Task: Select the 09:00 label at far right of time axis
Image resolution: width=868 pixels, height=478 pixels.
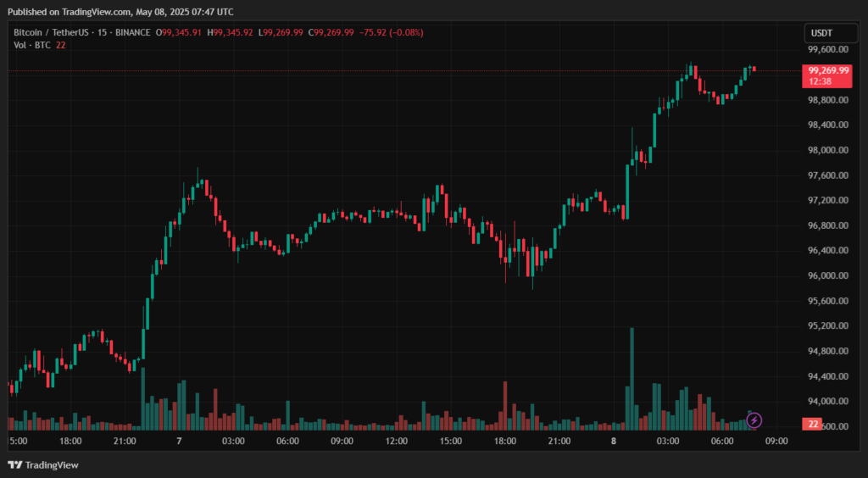Action: pos(776,442)
